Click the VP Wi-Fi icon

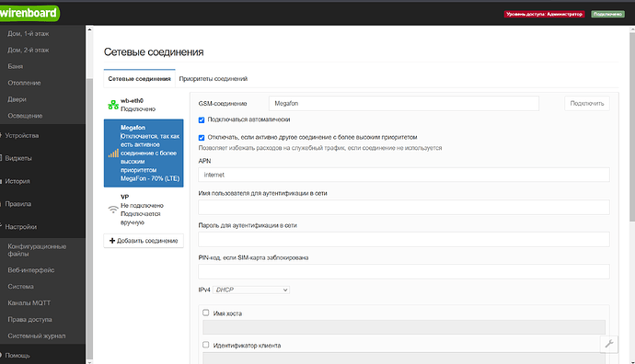pyautogui.click(x=113, y=210)
